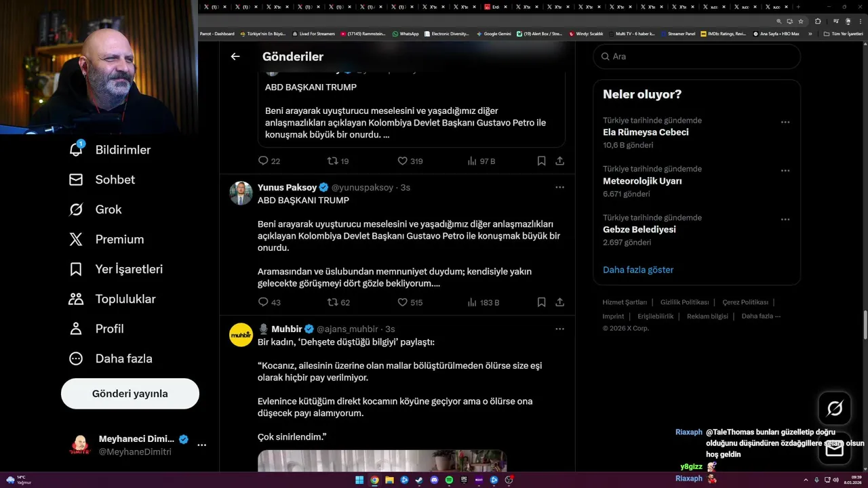The width and height of the screenshot is (868, 488).
Task: Bookmark this page with star icon
Action: click(x=800, y=21)
